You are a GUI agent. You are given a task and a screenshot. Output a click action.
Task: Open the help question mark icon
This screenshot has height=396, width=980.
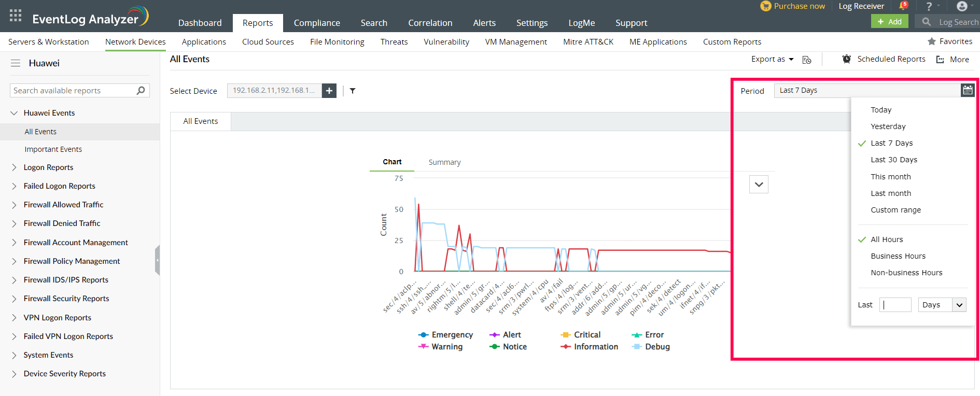[929, 6]
